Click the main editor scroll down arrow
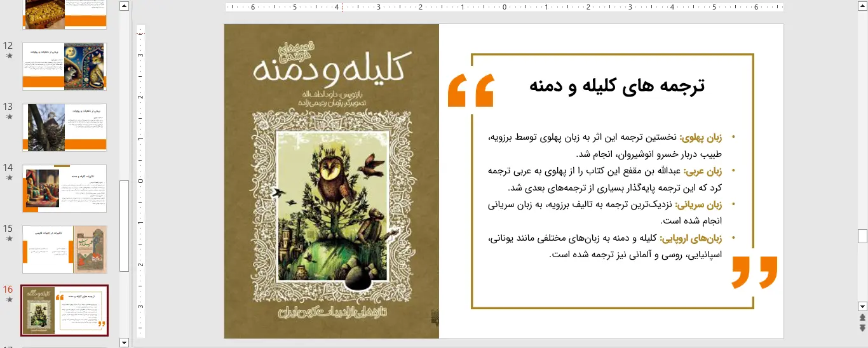This screenshot has height=348, width=868. pyautogui.click(x=862, y=306)
